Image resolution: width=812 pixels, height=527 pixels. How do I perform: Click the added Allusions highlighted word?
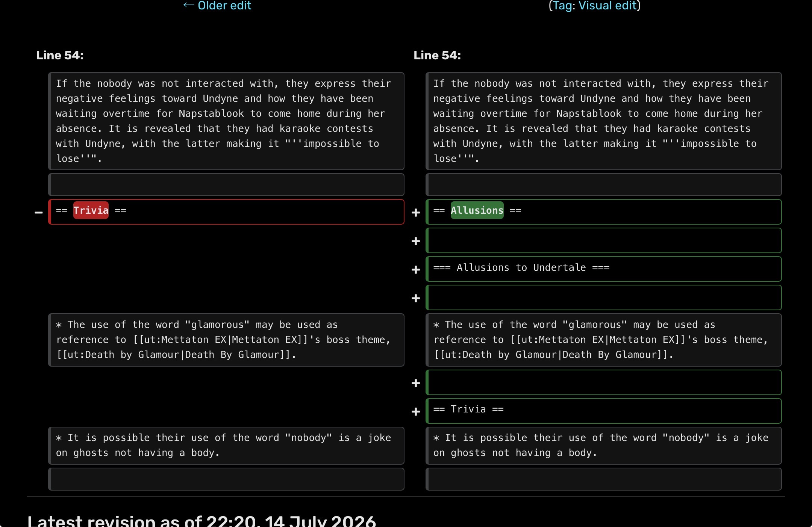point(477,210)
